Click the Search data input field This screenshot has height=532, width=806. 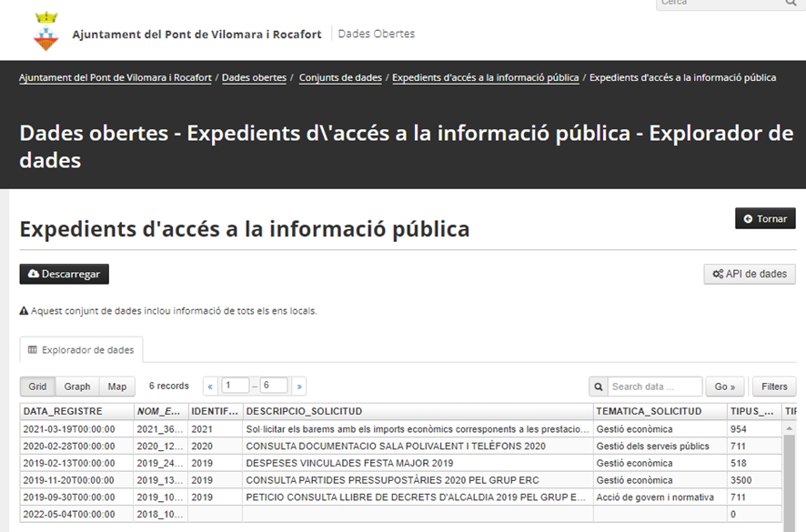pos(653,386)
